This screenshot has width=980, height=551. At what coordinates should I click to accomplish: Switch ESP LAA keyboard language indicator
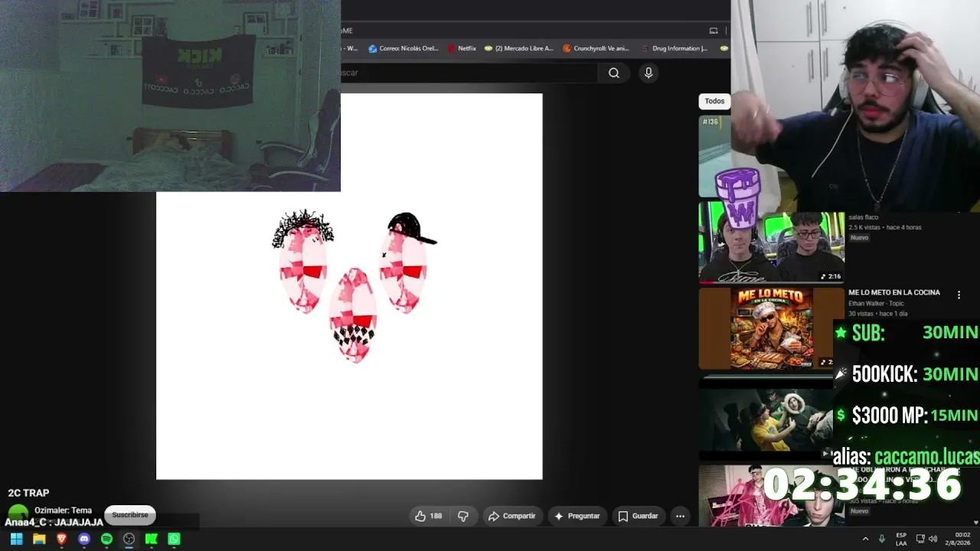click(901, 539)
